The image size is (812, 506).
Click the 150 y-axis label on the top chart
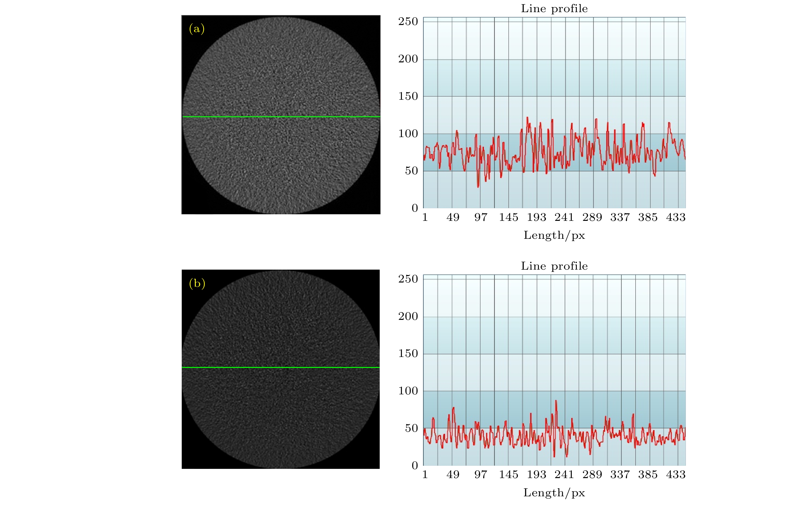408,96
